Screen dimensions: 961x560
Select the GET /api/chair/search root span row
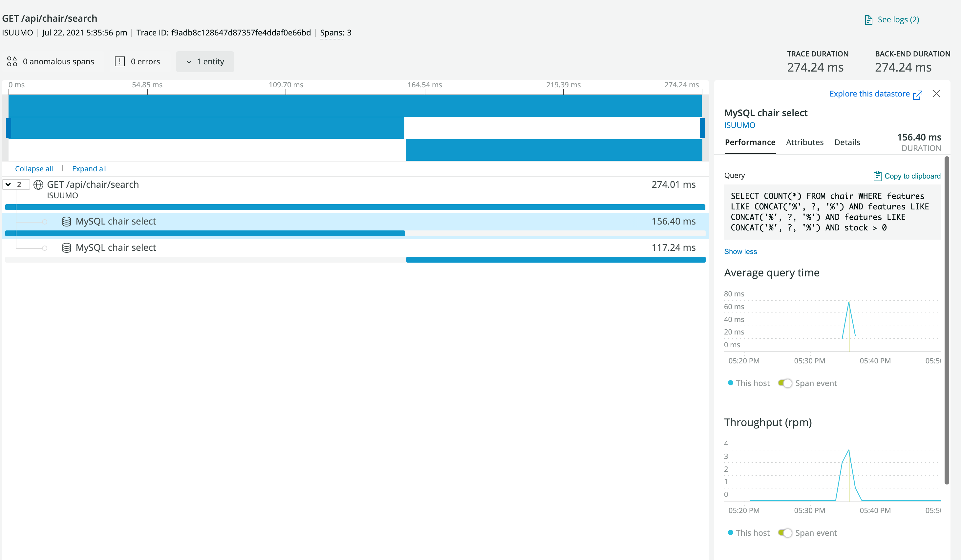(355, 194)
